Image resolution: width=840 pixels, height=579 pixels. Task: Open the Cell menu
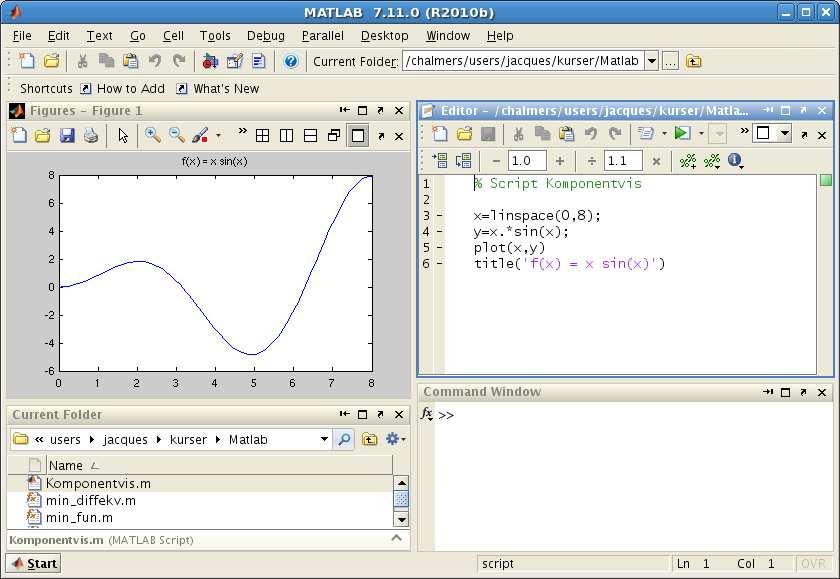click(173, 36)
